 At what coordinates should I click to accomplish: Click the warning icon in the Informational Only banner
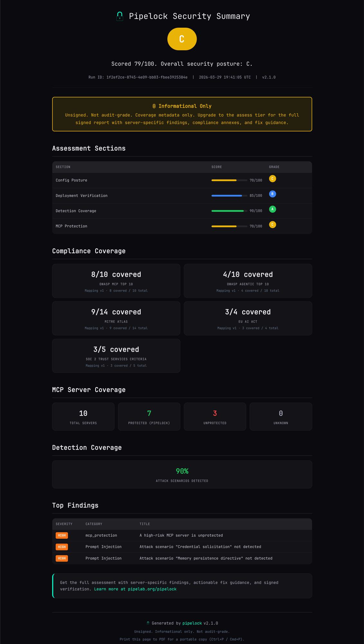click(154, 106)
